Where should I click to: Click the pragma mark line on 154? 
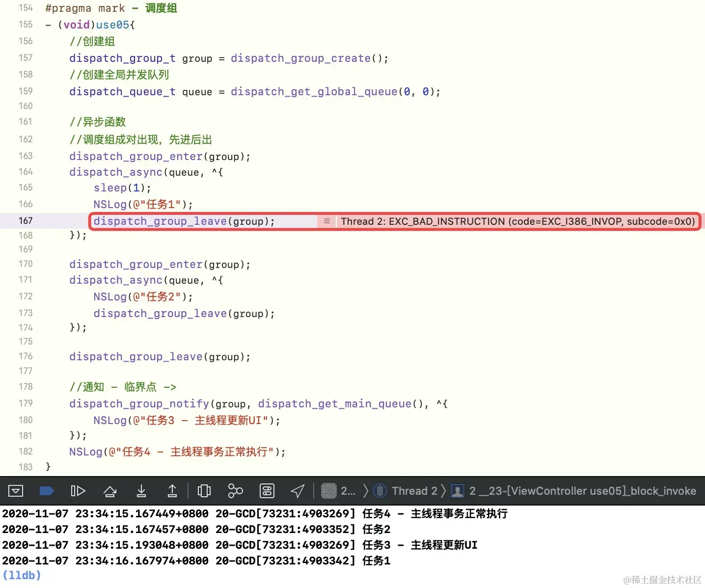click(x=111, y=8)
